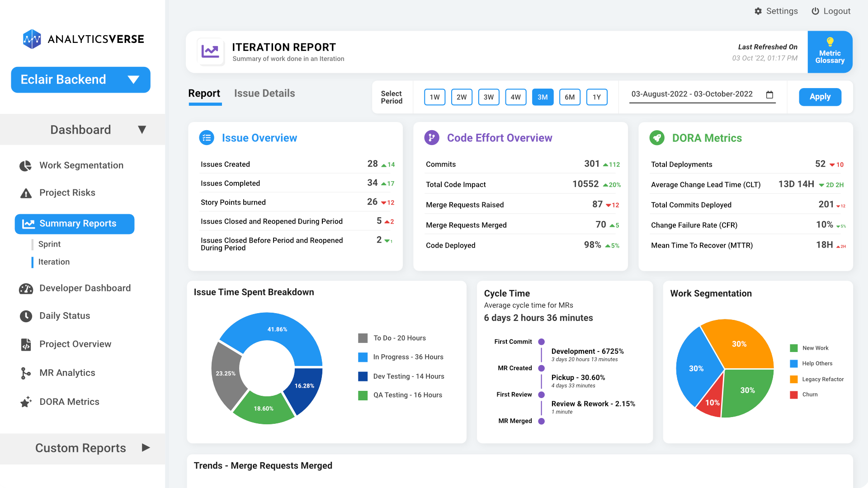Select the 1Y period option
The image size is (868, 488).
pyautogui.click(x=597, y=97)
